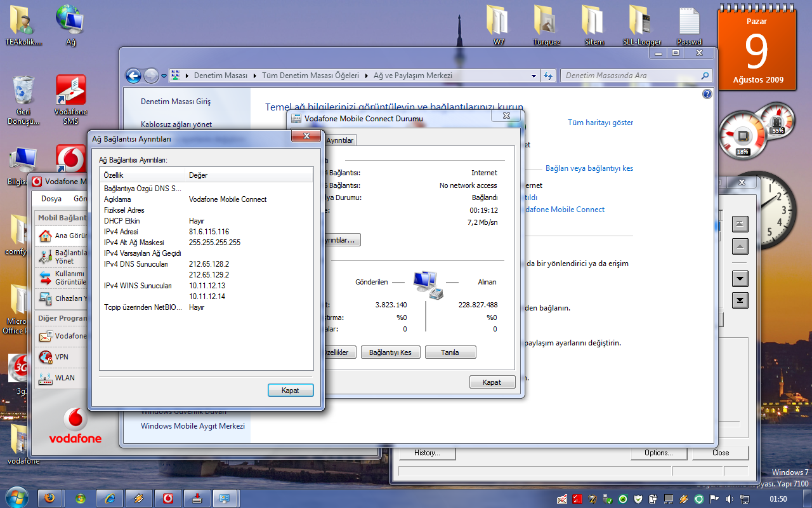Screen dimensions: 812x508
Task: Click Kapat in the Vodafone Mobile Connect Durumu dialog
Action: click(x=492, y=382)
